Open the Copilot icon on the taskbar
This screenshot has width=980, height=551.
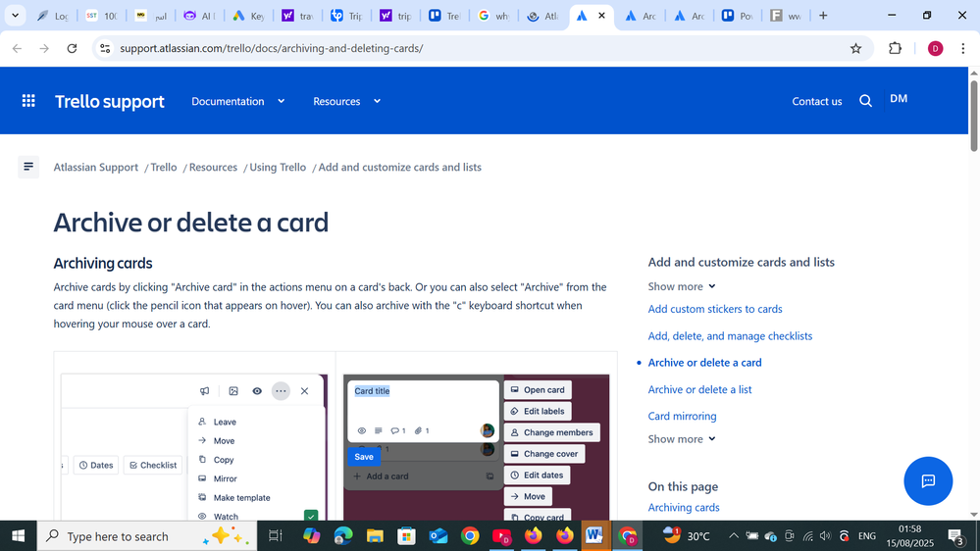tap(311, 536)
